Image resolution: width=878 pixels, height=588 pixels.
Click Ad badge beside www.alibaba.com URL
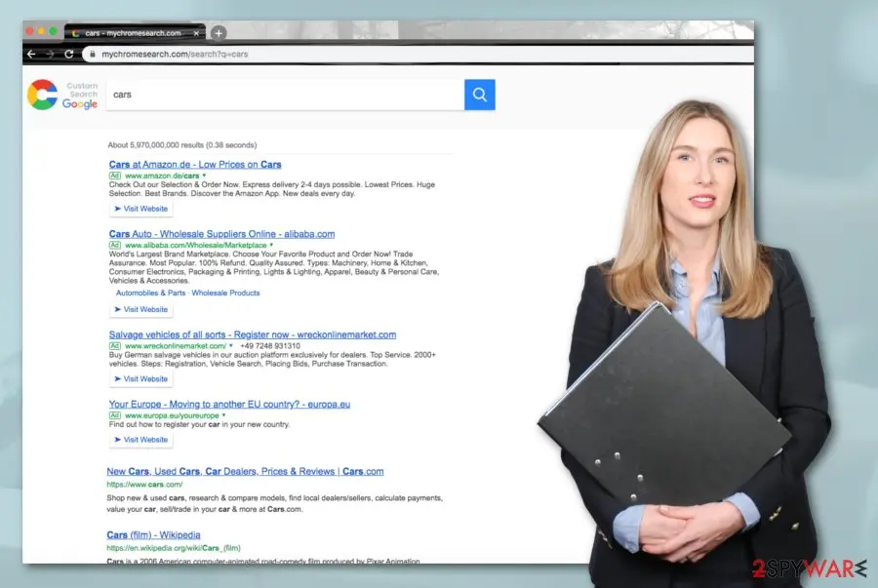(115, 245)
